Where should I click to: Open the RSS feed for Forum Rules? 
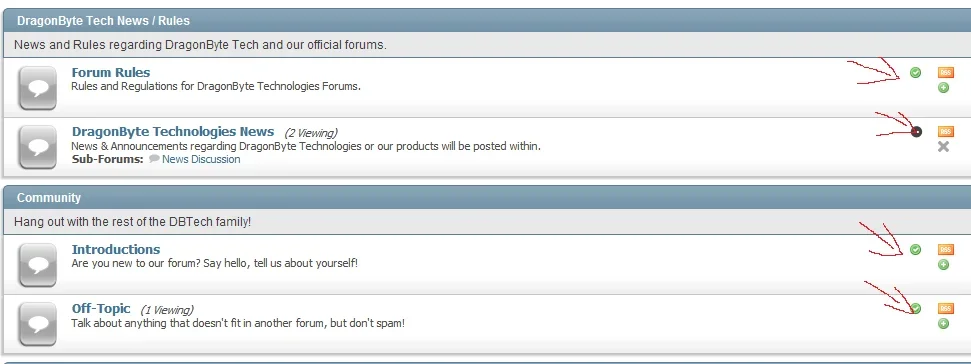tap(945, 72)
